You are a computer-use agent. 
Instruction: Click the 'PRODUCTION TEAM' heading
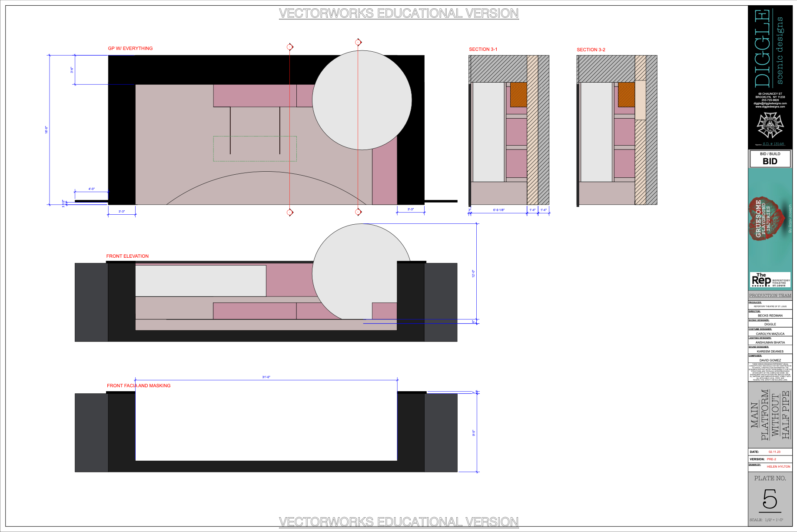(770, 296)
